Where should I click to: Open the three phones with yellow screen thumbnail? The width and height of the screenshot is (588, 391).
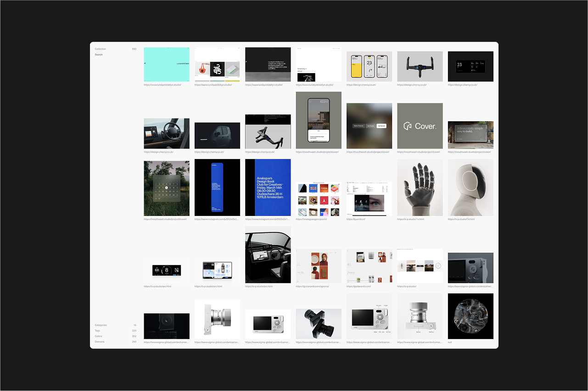369,67
